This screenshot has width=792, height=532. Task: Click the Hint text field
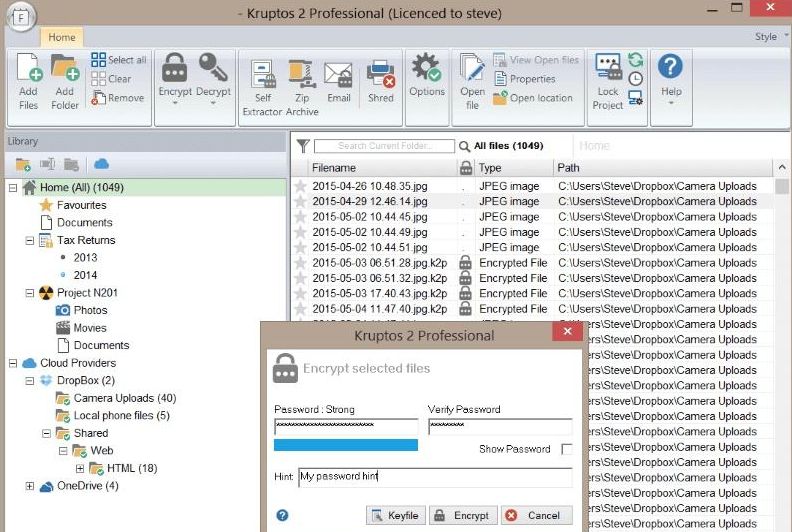tap(435, 477)
